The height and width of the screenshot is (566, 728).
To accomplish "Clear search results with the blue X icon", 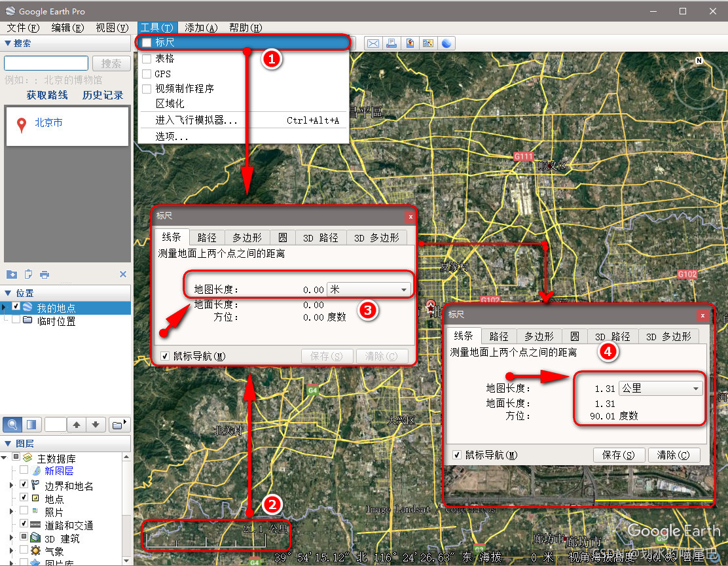I will 123,274.
